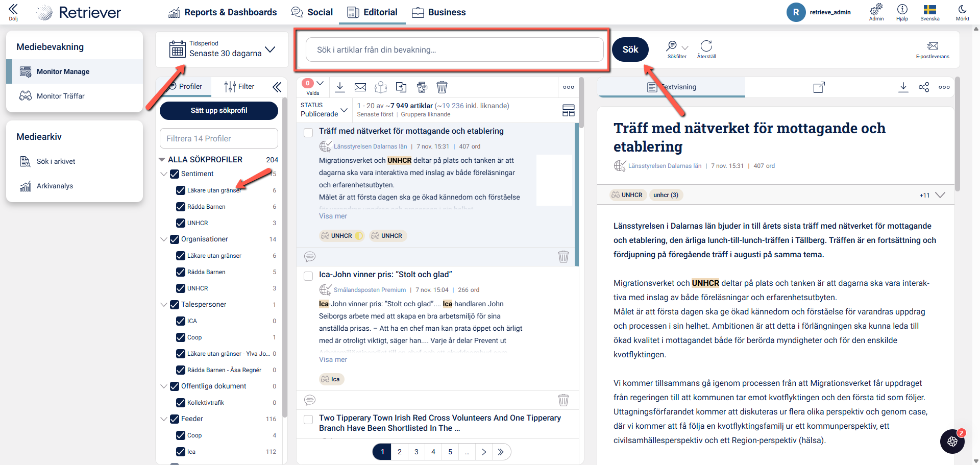The width and height of the screenshot is (980, 465).
Task: Click the article list vertical scrollbar
Action: point(581,103)
